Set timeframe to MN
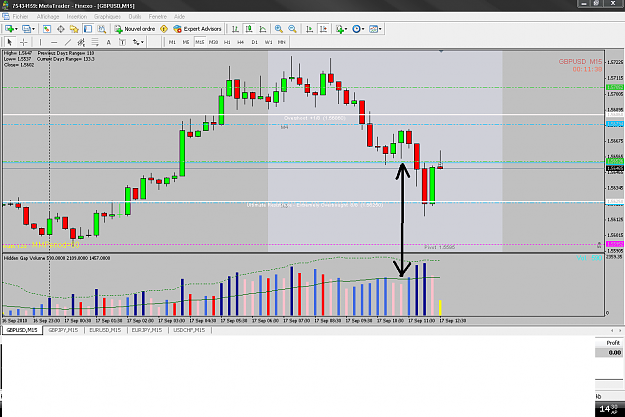Image resolution: width=625 pixels, height=417 pixels. 281,42
